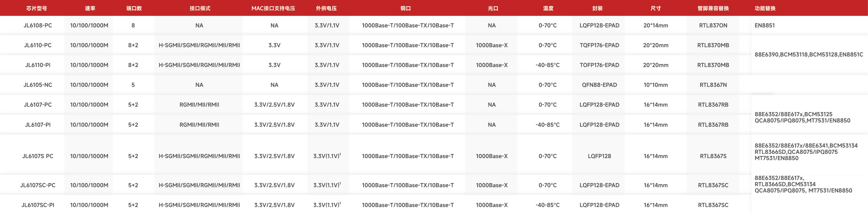Click 1000Base-X in the JL6107S PC row

492,156
